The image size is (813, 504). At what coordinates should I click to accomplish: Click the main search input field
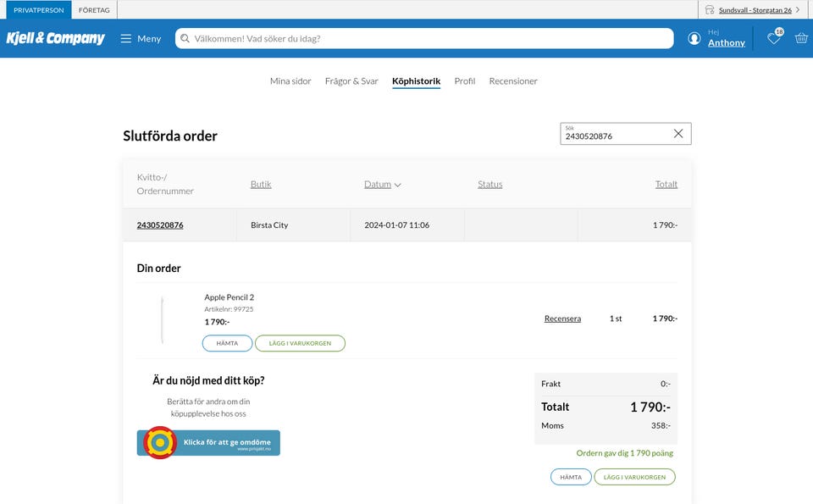pyautogui.click(x=428, y=38)
